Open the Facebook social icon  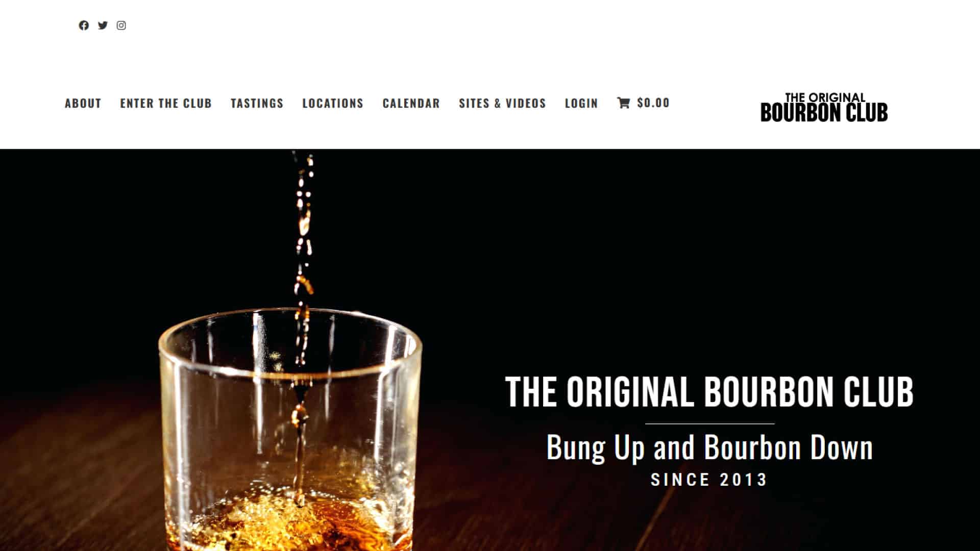(84, 26)
